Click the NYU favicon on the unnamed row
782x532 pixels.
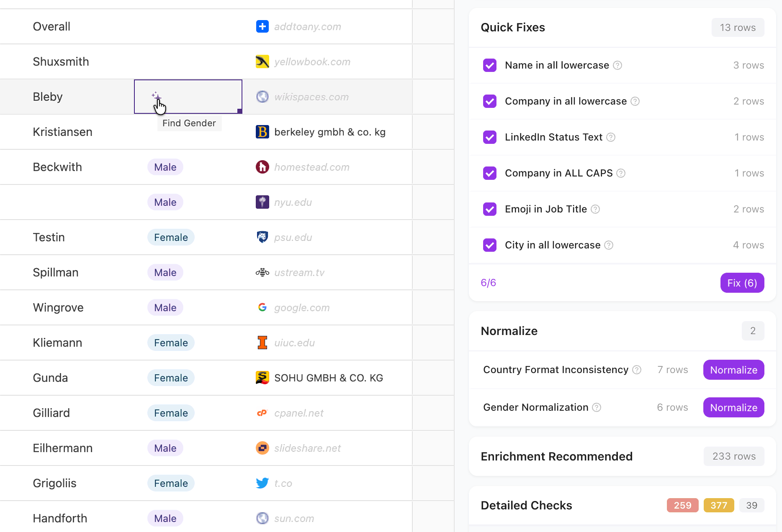(262, 202)
